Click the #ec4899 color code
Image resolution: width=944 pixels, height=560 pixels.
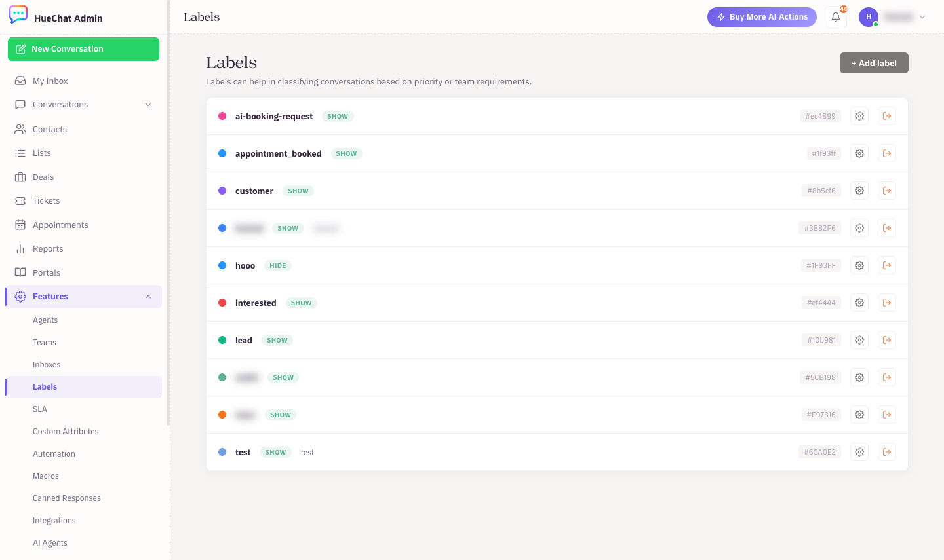[821, 116]
